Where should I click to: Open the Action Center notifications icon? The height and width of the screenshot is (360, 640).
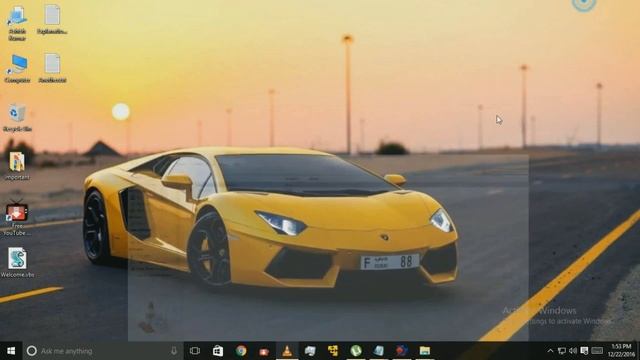[584, 351]
